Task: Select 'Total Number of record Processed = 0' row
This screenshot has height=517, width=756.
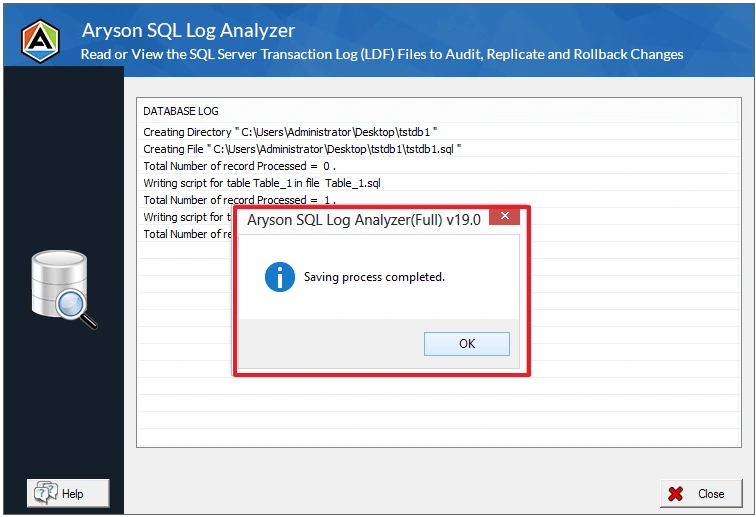Action: pyautogui.click(x=438, y=166)
